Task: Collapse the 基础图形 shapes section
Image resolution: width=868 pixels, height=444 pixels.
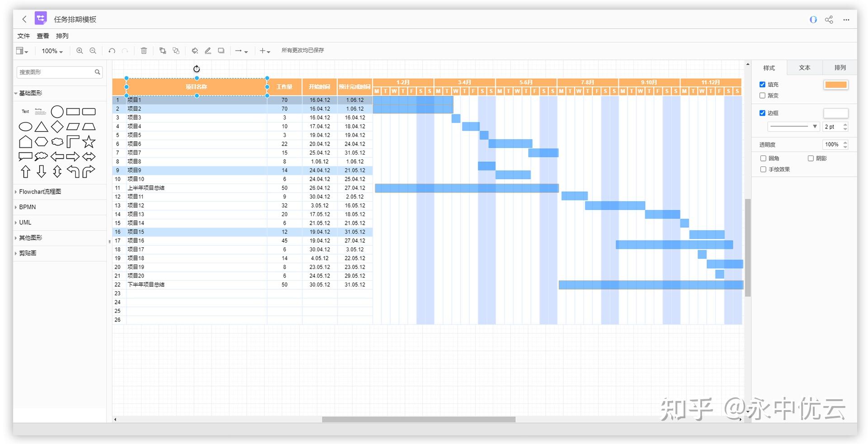Action: pyautogui.click(x=30, y=93)
